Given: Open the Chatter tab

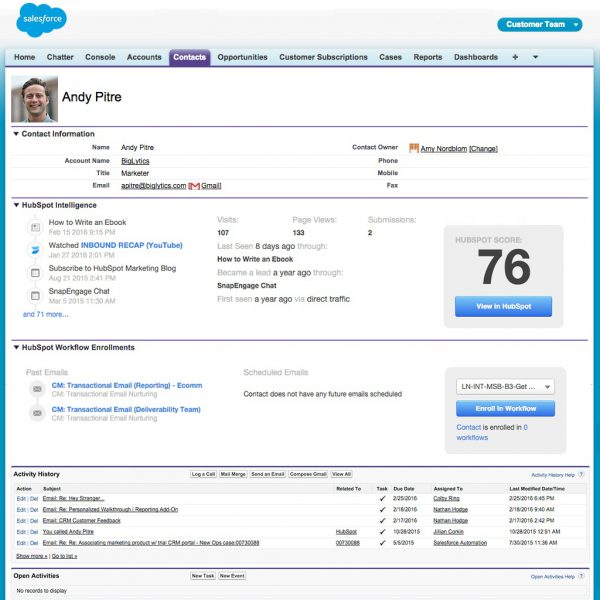Looking at the screenshot, I should point(60,57).
